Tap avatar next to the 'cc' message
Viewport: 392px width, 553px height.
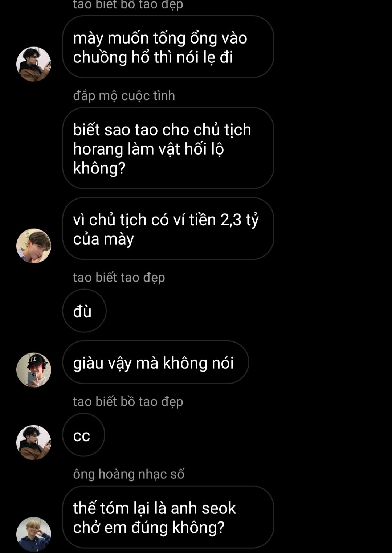click(x=34, y=442)
